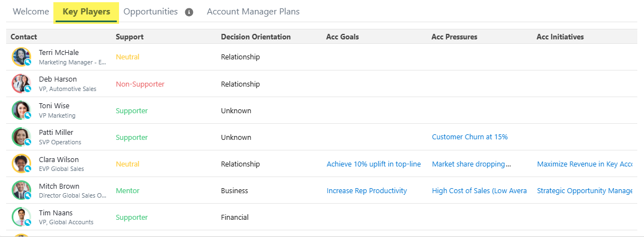Click Mitch Brown's profile avatar
Image resolution: width=644 pixels, height=237 pixels.
tap(21, 190)
